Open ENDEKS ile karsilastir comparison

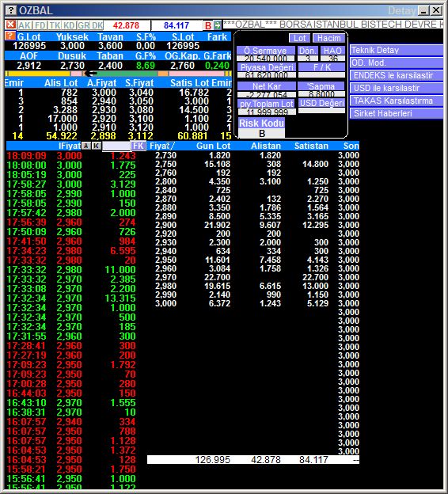click(x=397, y=76)
